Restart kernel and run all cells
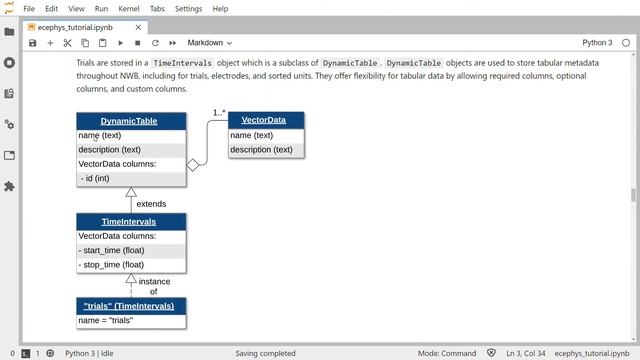Image resolution: width=640 pixels, height=360 pixels. [x=173, y=43]
